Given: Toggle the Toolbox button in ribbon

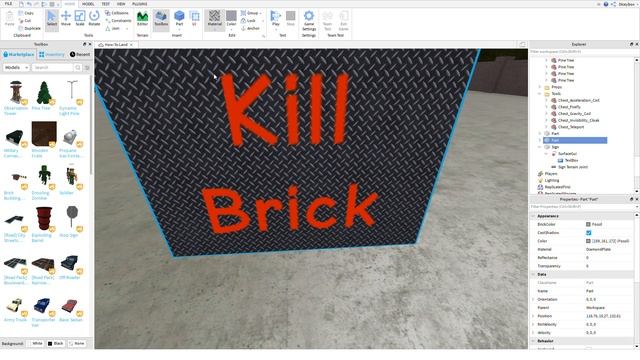Looking at the screenshot, I should 161,19.
